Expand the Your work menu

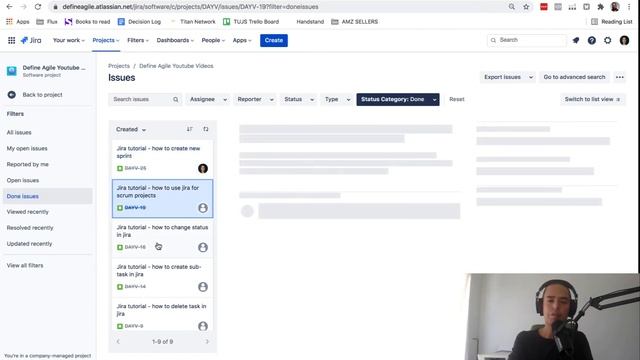(x=69, y=40)
